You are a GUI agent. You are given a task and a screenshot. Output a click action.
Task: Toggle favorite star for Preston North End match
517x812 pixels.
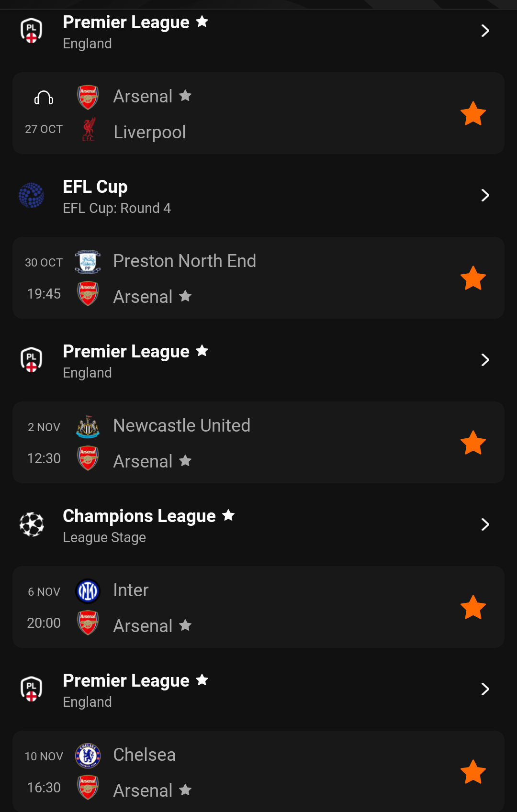coord(473,278)
